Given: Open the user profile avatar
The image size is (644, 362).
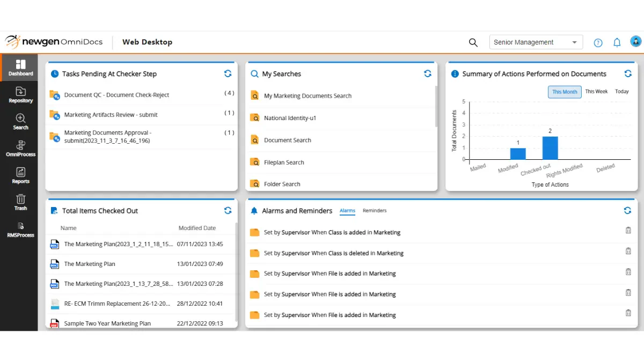Looking at the screenshot, I should tap(635, 42).
